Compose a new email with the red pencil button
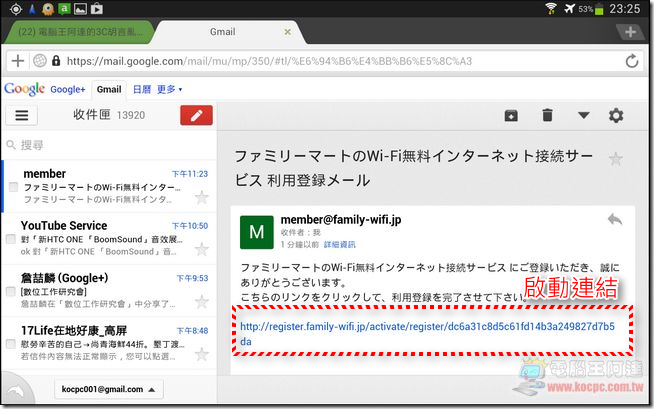Image resolution: width=654 pixels, height=409 pixels. [196, 115]
